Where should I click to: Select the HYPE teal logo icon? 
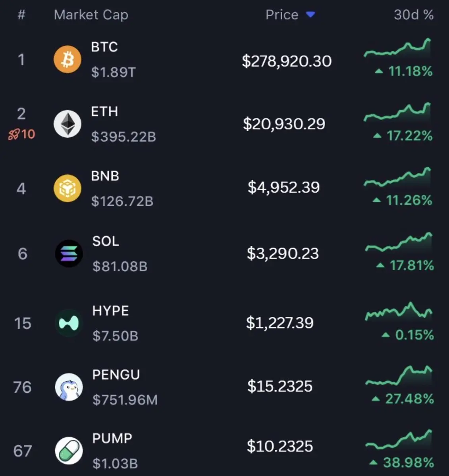tap(69, 323)
